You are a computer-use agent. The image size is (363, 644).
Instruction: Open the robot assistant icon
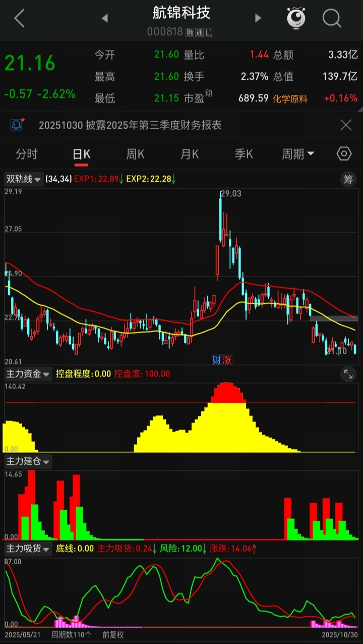pos(296,18)
